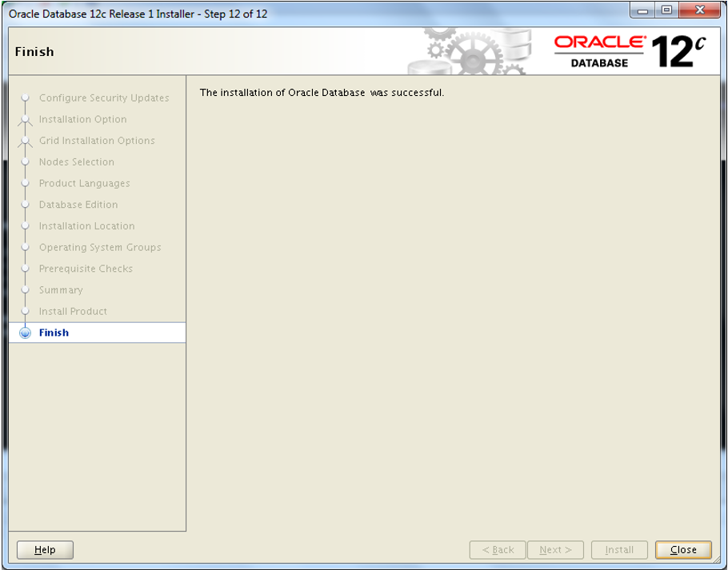Click the installer window title bar text
The image size is (728, 570).
pyautogui.click(x=138, y=14)
